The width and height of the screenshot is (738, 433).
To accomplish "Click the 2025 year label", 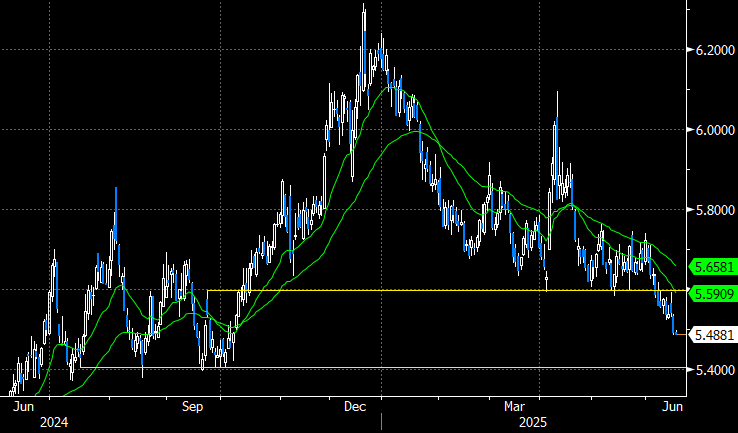I will pyautogui.click(x=533, y=422).
